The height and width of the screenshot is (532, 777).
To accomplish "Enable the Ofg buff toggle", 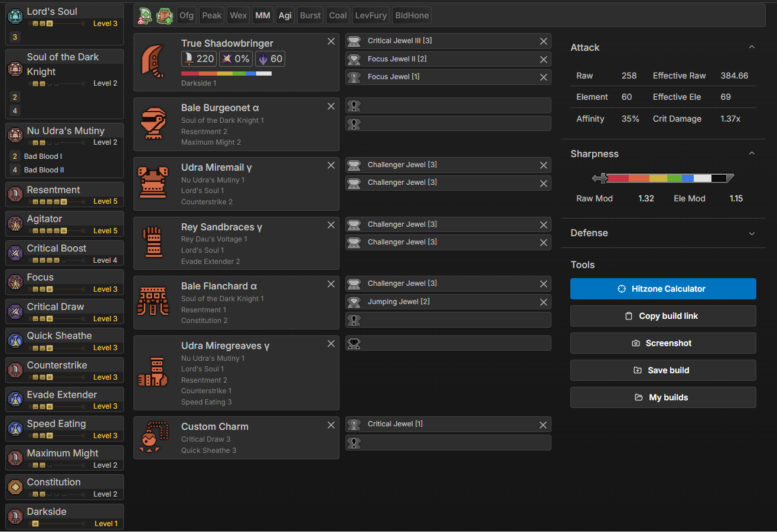I will 187,15.
